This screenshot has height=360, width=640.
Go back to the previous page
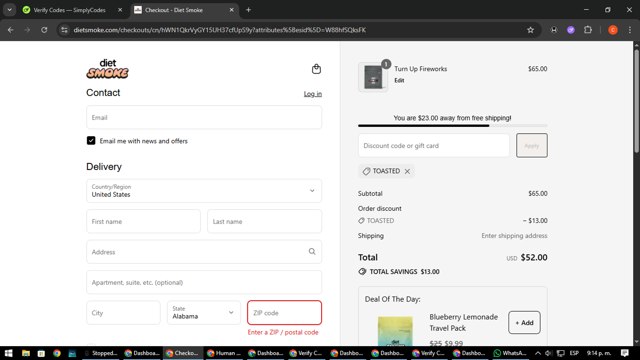click(x=11, y=30)
